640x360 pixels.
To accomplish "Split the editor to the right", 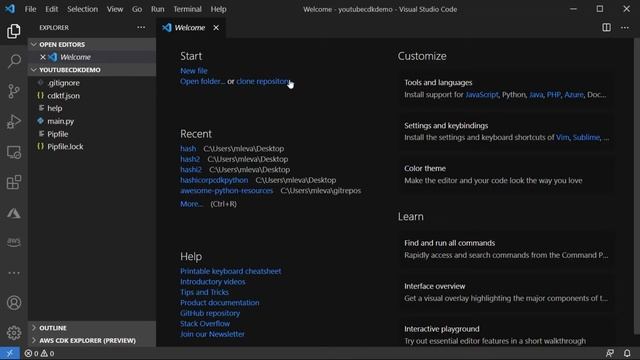I will pos(607,27).
